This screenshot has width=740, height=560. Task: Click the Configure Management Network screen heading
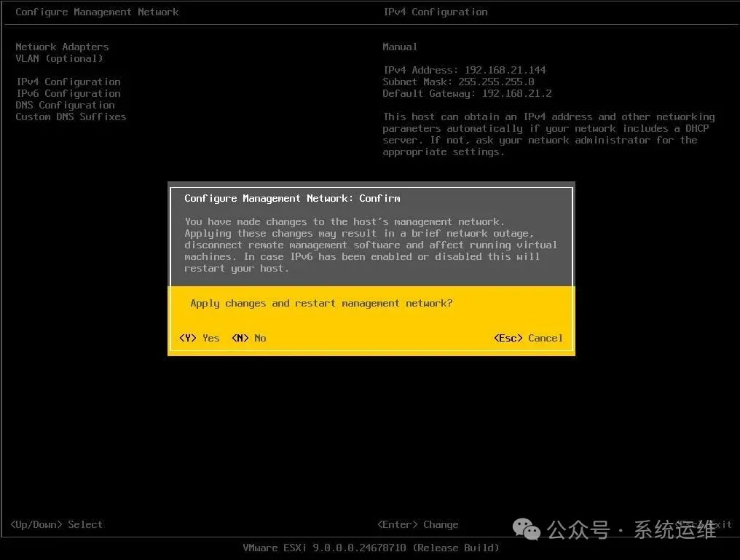click(97, 12)
